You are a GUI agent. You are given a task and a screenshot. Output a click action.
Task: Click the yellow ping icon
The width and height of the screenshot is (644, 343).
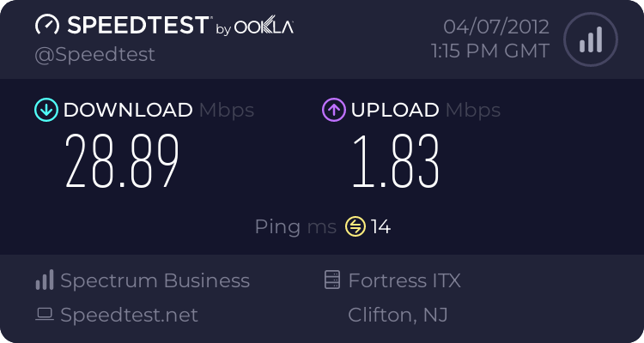(355, 226)
